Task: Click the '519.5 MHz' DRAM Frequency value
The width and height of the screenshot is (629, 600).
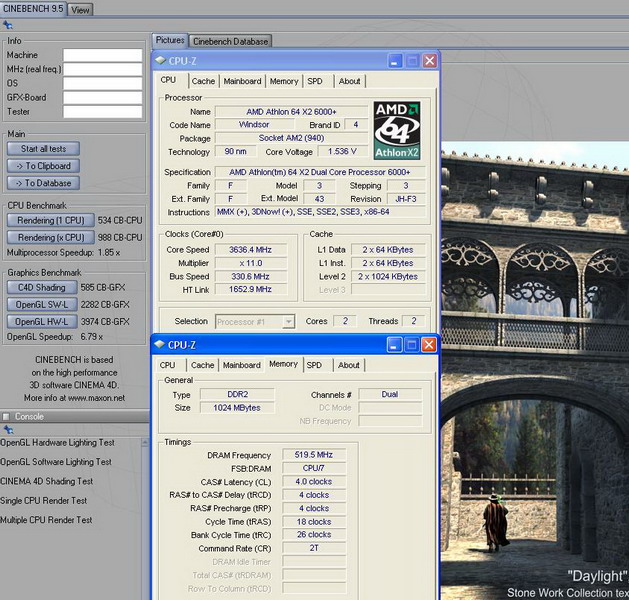Action: (x=314, y=454)
